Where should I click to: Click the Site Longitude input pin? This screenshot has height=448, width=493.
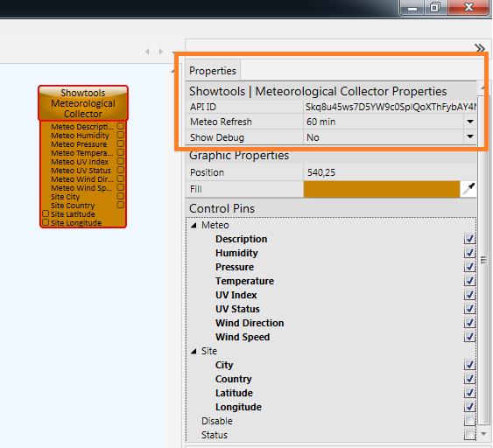click(x=46, y=222)
